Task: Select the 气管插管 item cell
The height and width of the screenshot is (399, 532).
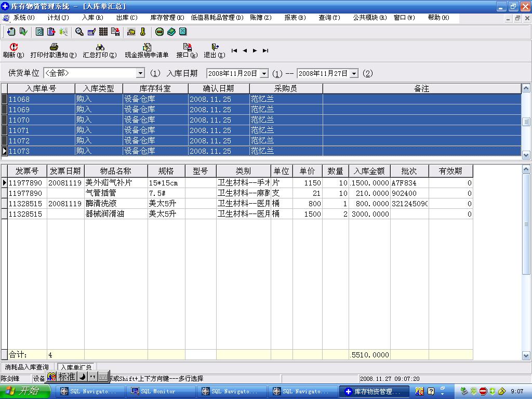Action: tap(116, 193)
